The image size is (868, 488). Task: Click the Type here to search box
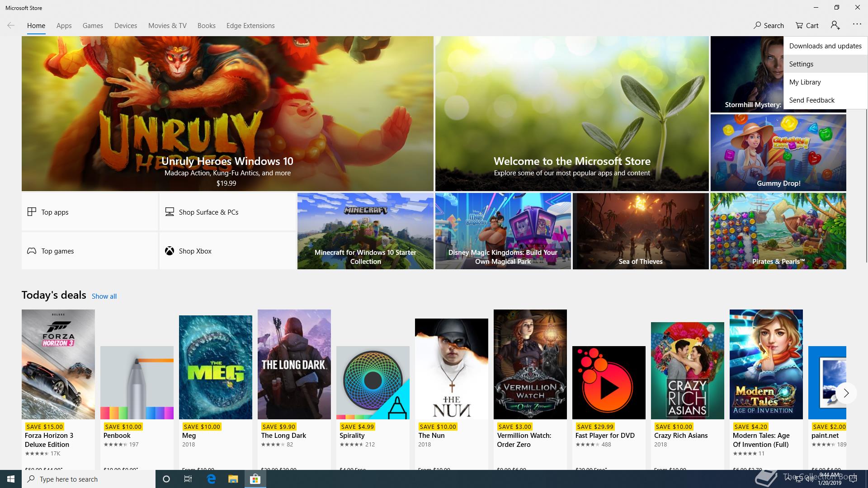tap(89, 479)
